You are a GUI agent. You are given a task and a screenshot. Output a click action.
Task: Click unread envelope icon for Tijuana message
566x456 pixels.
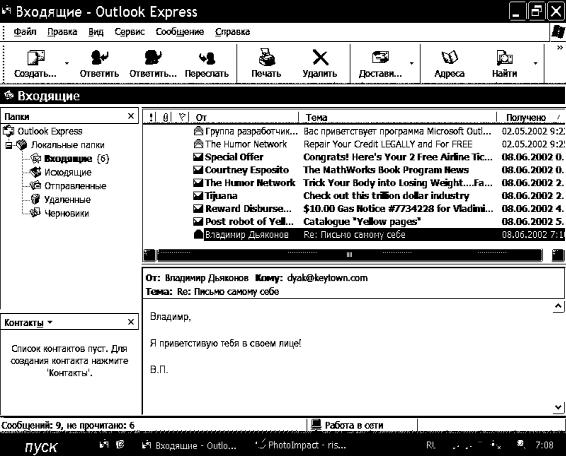(x=198, y=196)
